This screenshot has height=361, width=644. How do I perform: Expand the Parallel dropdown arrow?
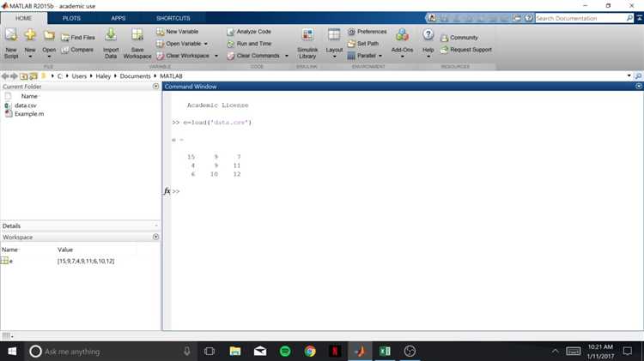coord(380,56)
